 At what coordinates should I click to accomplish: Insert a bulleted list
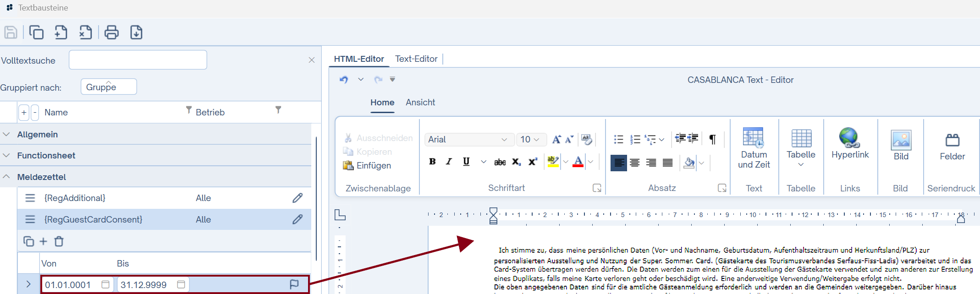pos(618,139)
